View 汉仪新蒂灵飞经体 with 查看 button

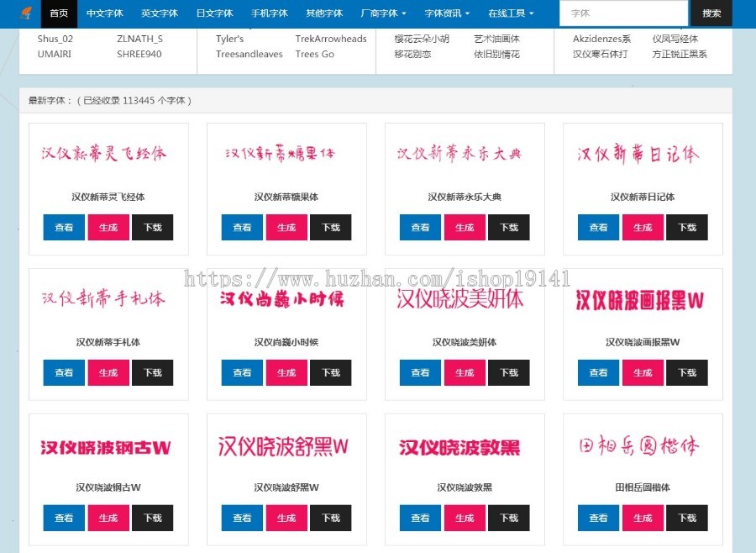[64, 227]
